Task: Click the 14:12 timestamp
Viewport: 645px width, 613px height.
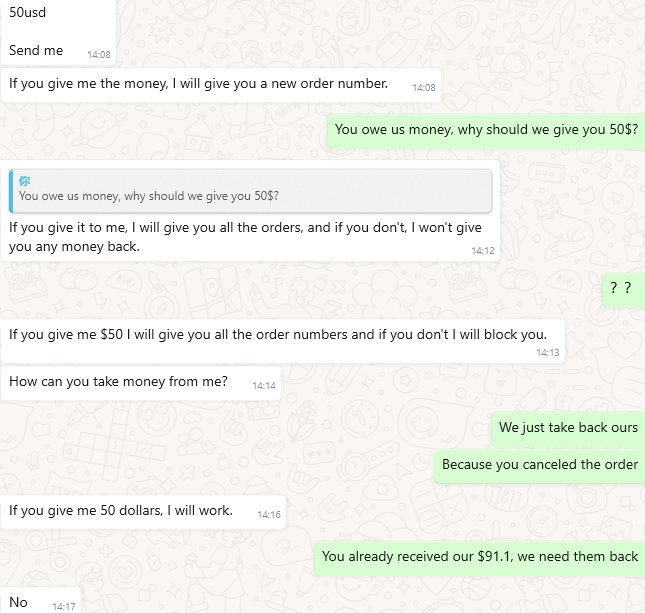Action: pyautogui.click(x=483, y=251)
